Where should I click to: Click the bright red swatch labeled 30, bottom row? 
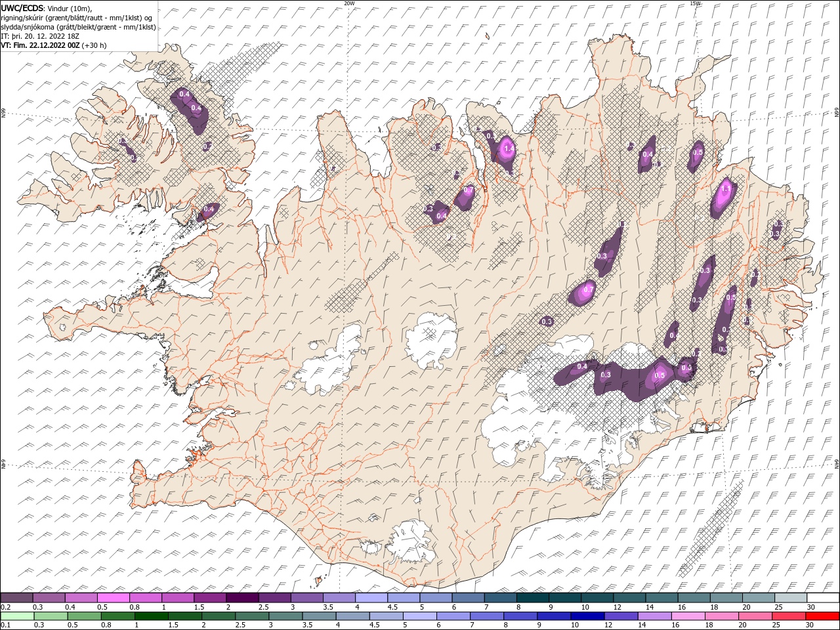click(x=822, y=616)
